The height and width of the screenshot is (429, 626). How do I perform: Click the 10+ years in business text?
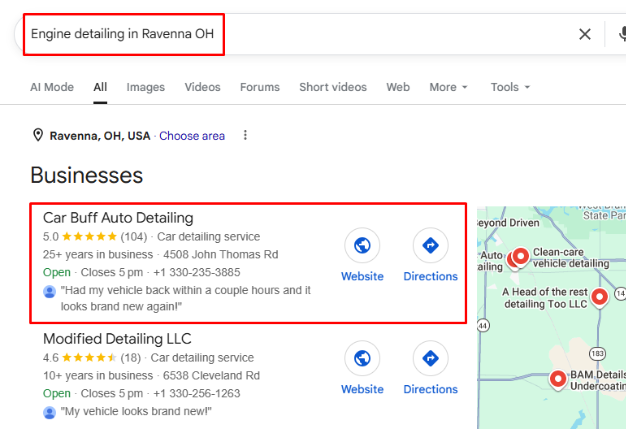click(x=98, y=376)
